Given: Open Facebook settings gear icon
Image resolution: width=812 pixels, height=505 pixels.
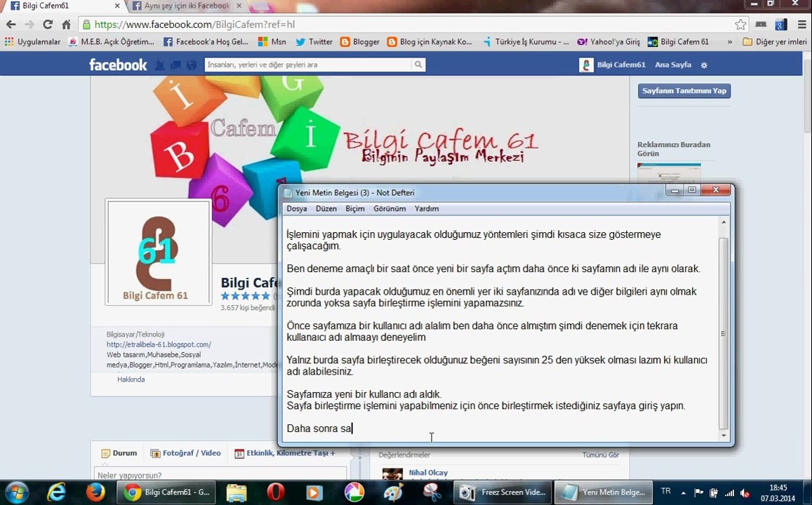Looking at the screenshot, I should 705,65.
